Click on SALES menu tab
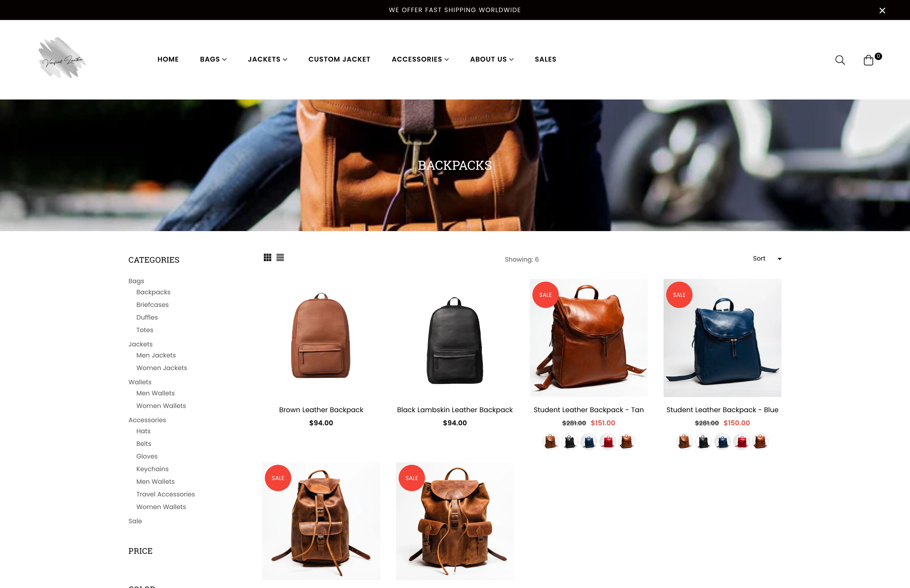Screen dimensions: 910x588 546,59
